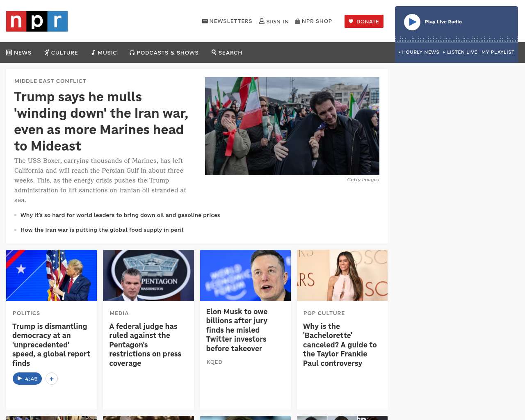Open the Trump Iran war headline
This screenshot has height=420, width=525.
pos(101,121)
